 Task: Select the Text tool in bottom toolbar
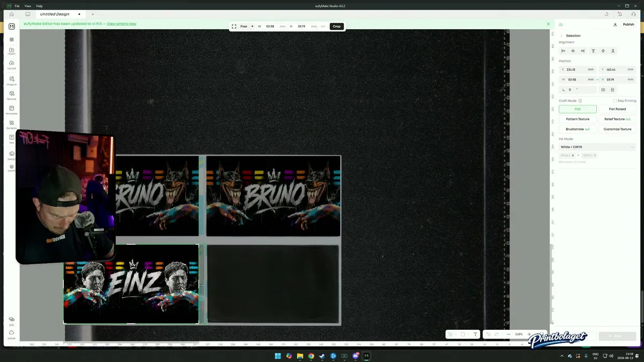475,334
